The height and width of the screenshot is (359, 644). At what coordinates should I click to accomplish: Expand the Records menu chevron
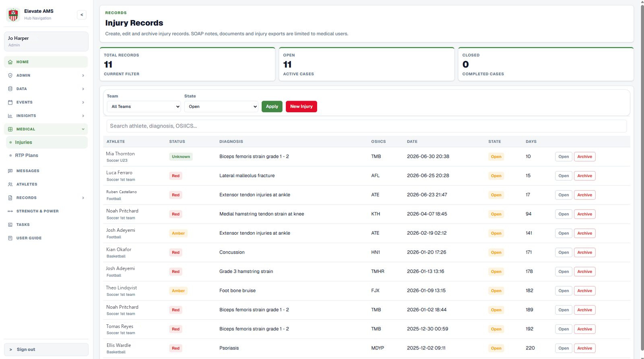click(83, 198)
